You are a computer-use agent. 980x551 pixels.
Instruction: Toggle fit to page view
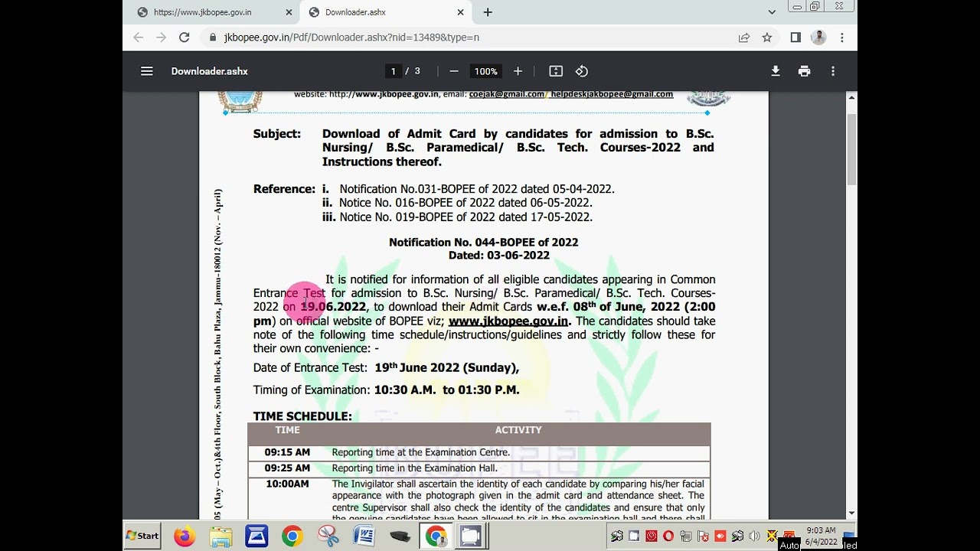[x=556, y=71]
